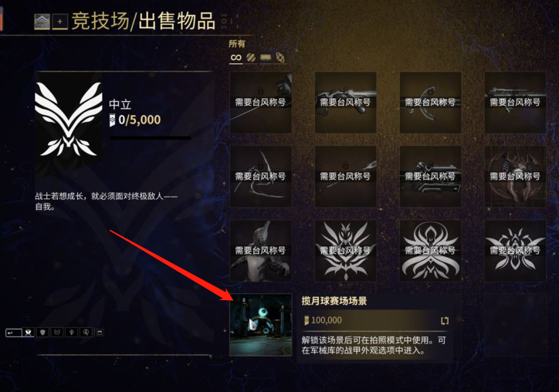Image resolution: width=559 pixels, height=392 pixels.
Task: Filter by the striped circle category icon
Action: [251, 57]
